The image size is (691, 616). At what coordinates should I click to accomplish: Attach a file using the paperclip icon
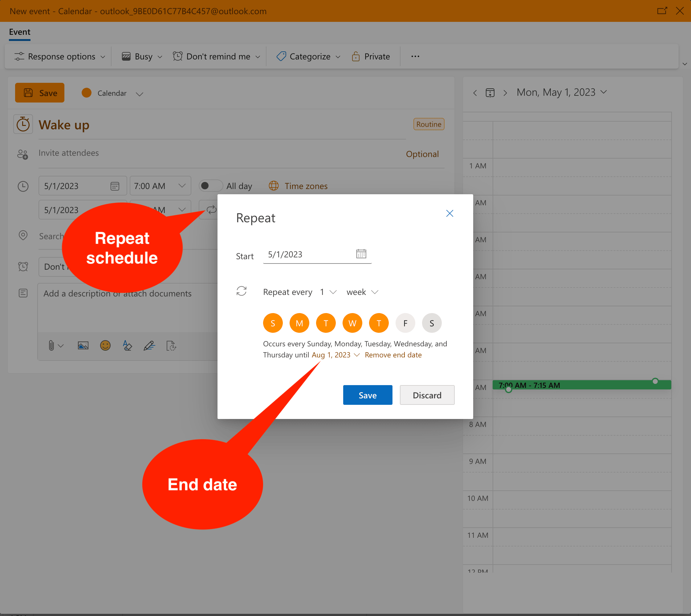pyautogui.click(x=51, y=345)
